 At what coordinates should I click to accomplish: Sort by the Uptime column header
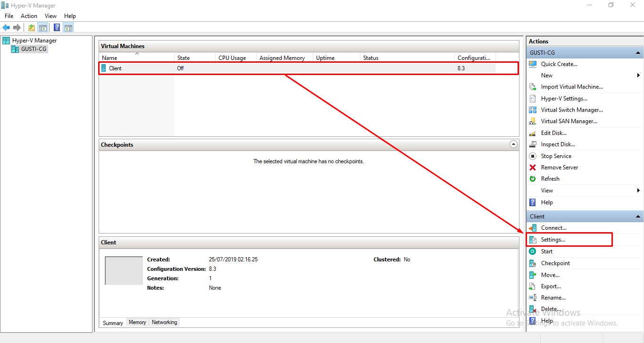point(337,58)
